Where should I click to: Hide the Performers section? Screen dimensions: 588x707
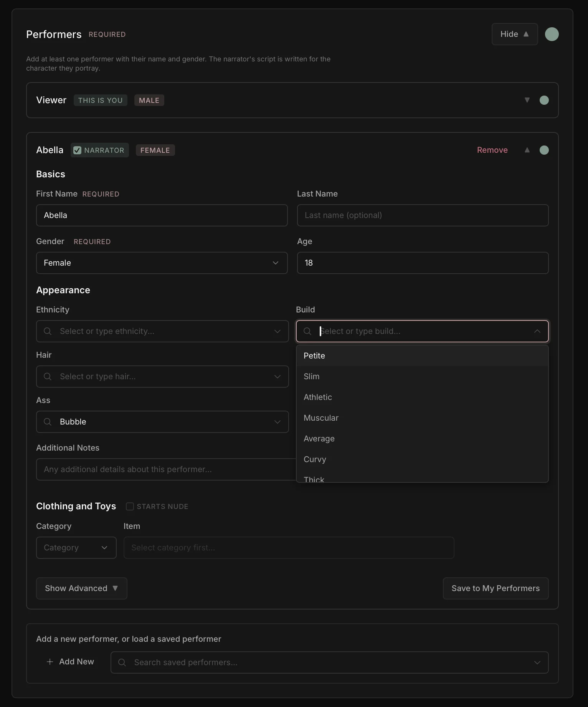pos(515,34)
